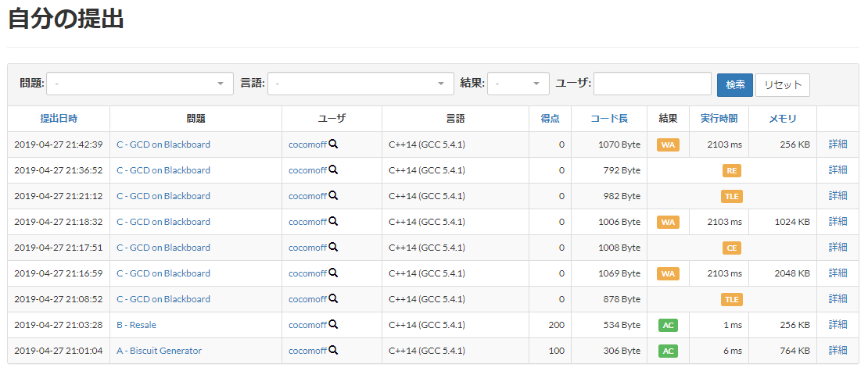
Task: Select the score 200 cell
Action: (x=550, y=325)
